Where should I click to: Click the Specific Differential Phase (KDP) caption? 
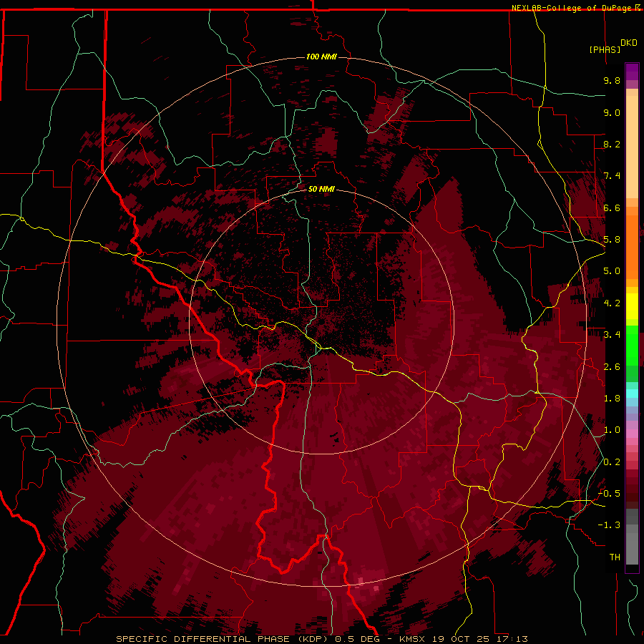[x=224, y=639]
